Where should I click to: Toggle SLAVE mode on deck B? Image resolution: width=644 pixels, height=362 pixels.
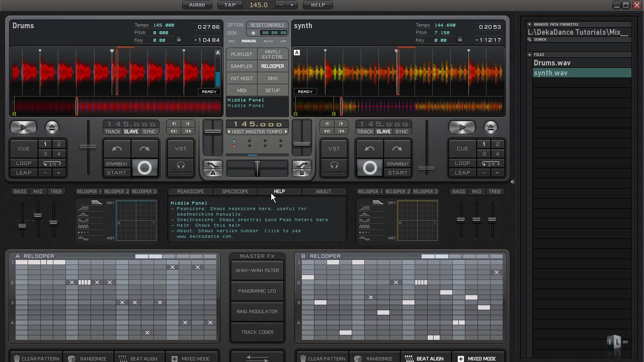pyautogui.click(x=383, y=132)
